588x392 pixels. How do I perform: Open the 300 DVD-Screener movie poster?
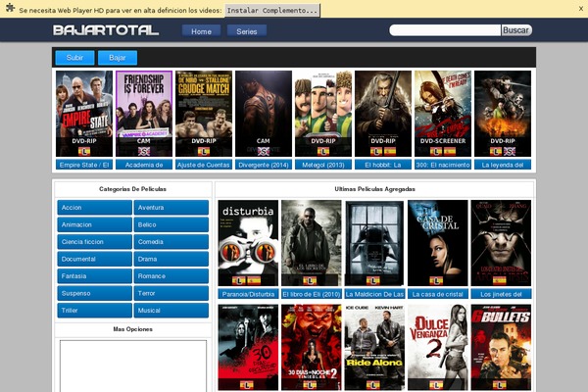click(443, 114)
